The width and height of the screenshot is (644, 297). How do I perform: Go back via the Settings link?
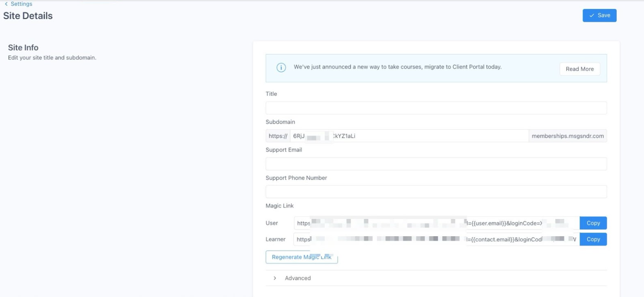pyautogui.click(x=19, y=4)
